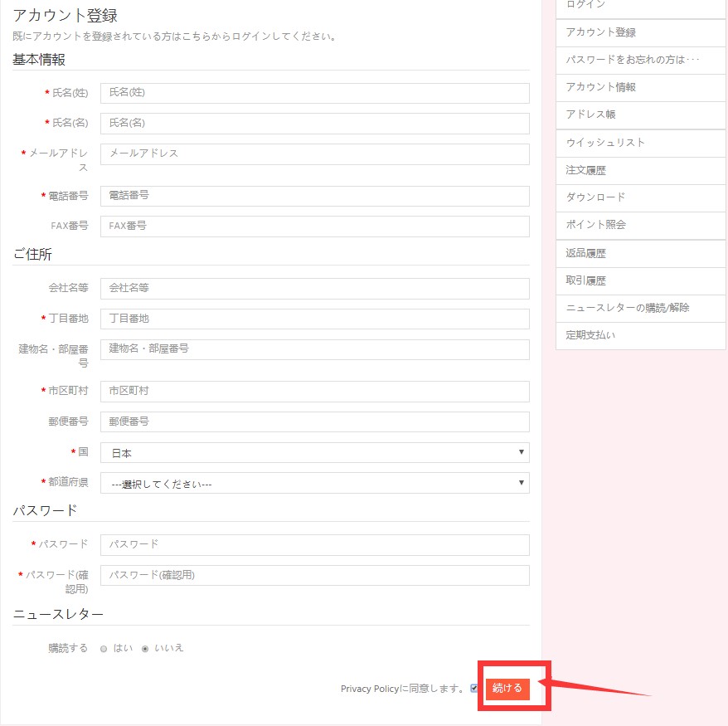Click the 郵便番号 input field
This screenshot has height=726, width=728.
click(315, 421)
